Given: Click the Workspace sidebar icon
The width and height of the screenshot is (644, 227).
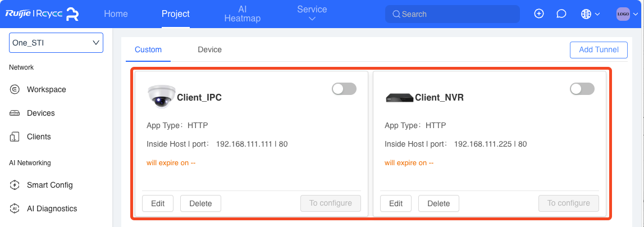Looking at the screenshot, I should [x=15, y=89].
